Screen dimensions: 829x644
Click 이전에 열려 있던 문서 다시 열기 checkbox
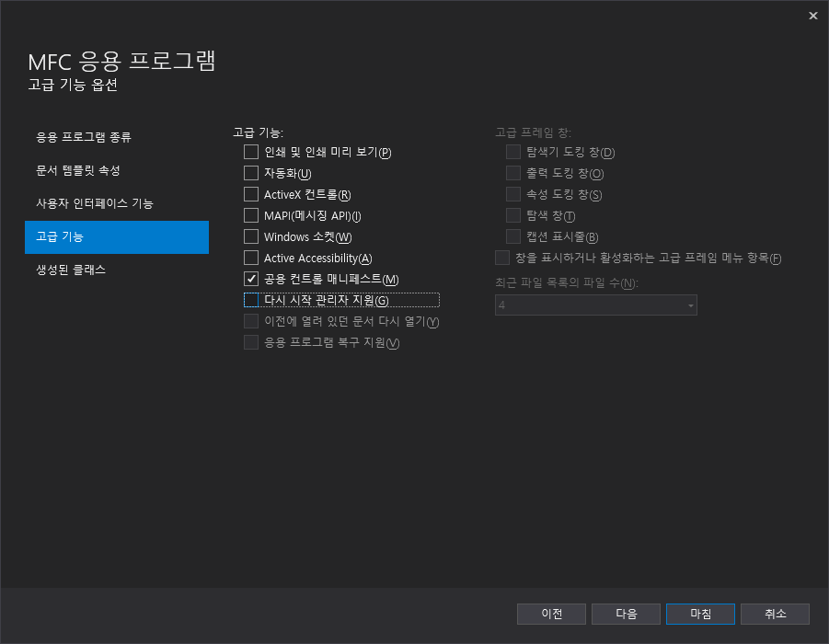coord(251,321)
